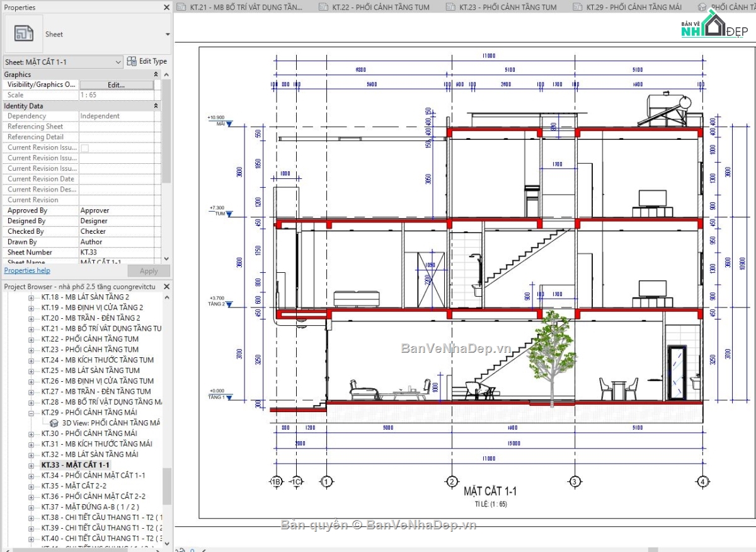The width and height of the screenshot is (756, 552).
Task: Expand the KT.30 tree node
Action: 31,434
